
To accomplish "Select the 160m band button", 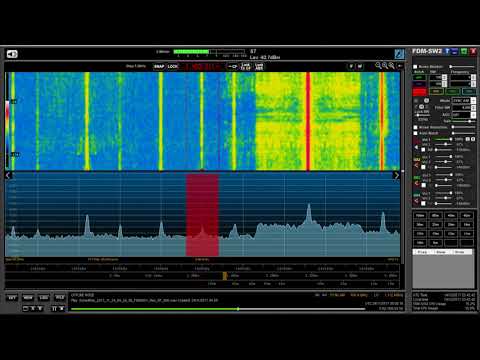I will (420, 216).
